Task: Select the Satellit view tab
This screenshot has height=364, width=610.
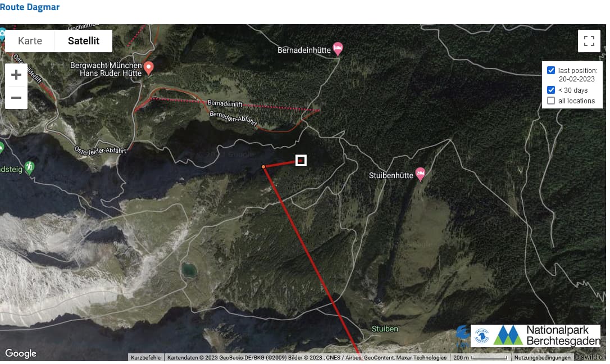Action: coord(84,41)
